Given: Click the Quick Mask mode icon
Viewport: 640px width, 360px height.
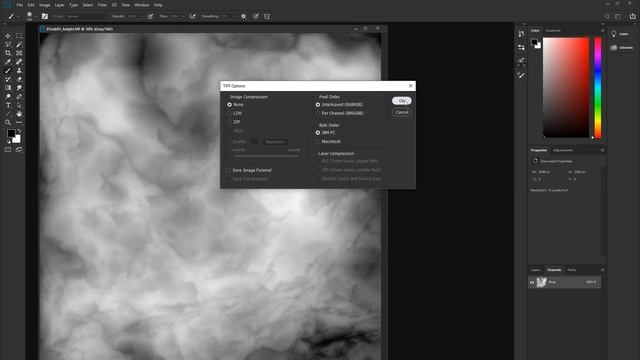Looking at the screenshot, I should point(8,150).
